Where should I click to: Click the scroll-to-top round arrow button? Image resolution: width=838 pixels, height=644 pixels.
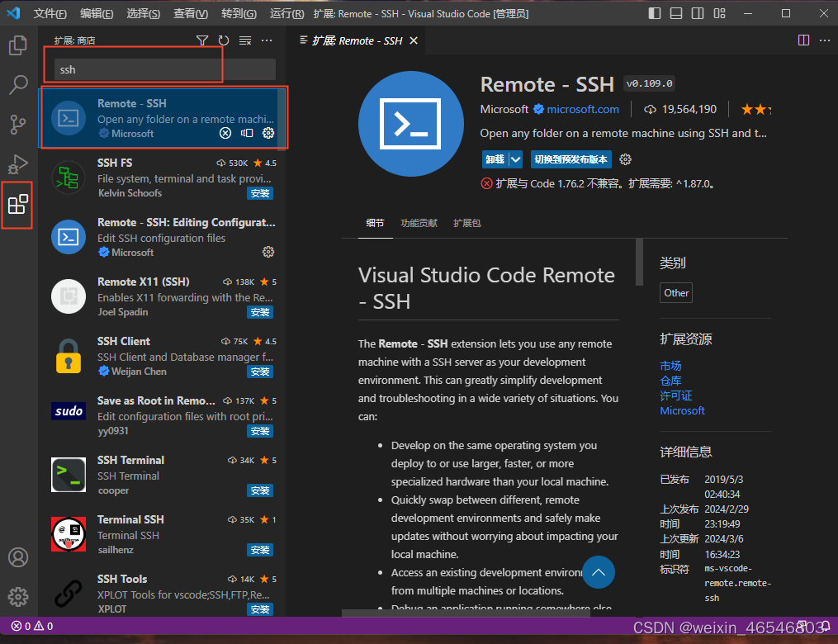pyautogui.click(x=599, y=572)
